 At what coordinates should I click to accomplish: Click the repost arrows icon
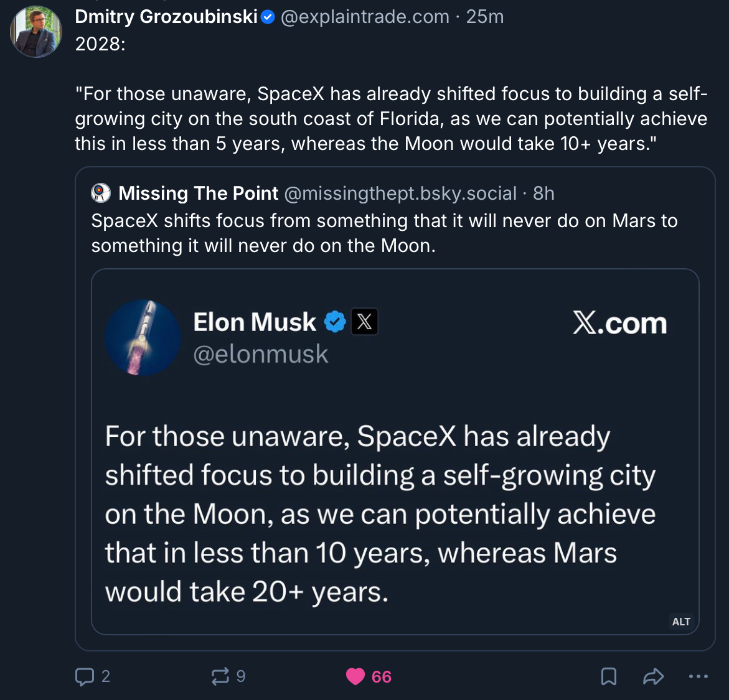coord(220,676)
